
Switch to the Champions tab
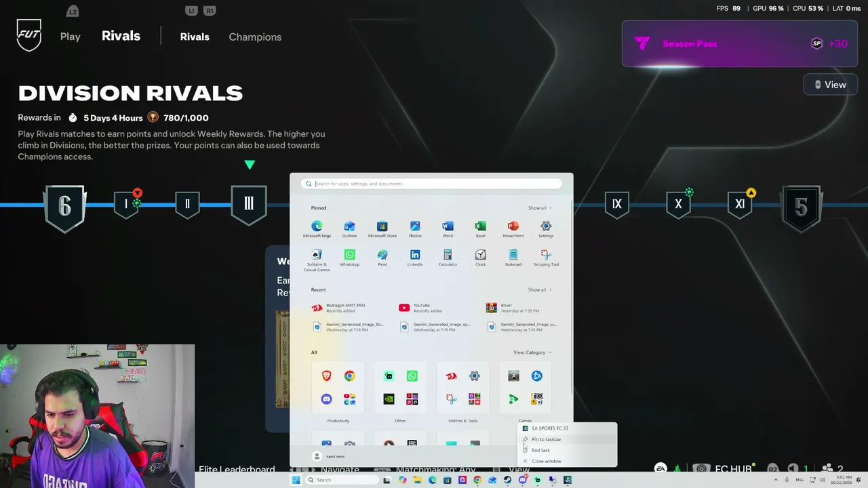click(x=255, y=37)
